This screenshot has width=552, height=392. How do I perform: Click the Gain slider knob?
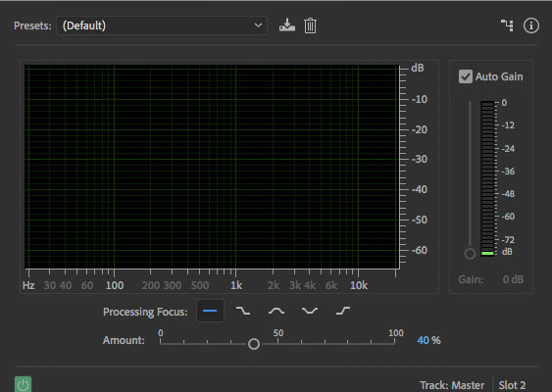pos(470,254)
